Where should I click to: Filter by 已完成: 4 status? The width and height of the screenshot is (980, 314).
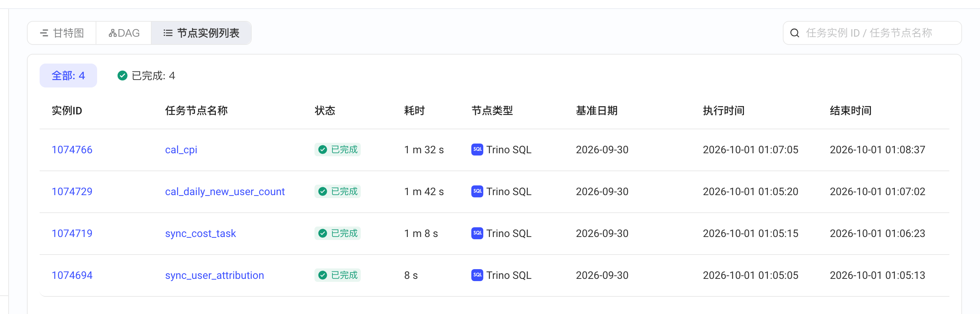(146, 76)
